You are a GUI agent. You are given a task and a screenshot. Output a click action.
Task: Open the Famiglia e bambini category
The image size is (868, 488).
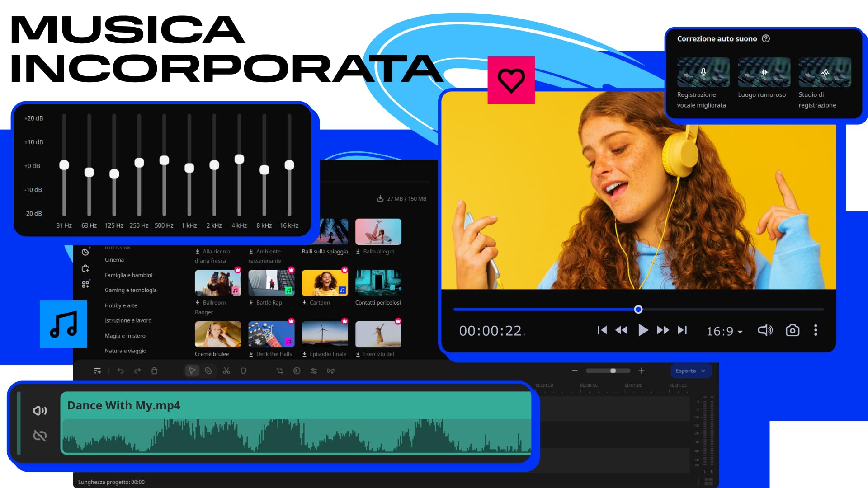(x=128, y=275)
